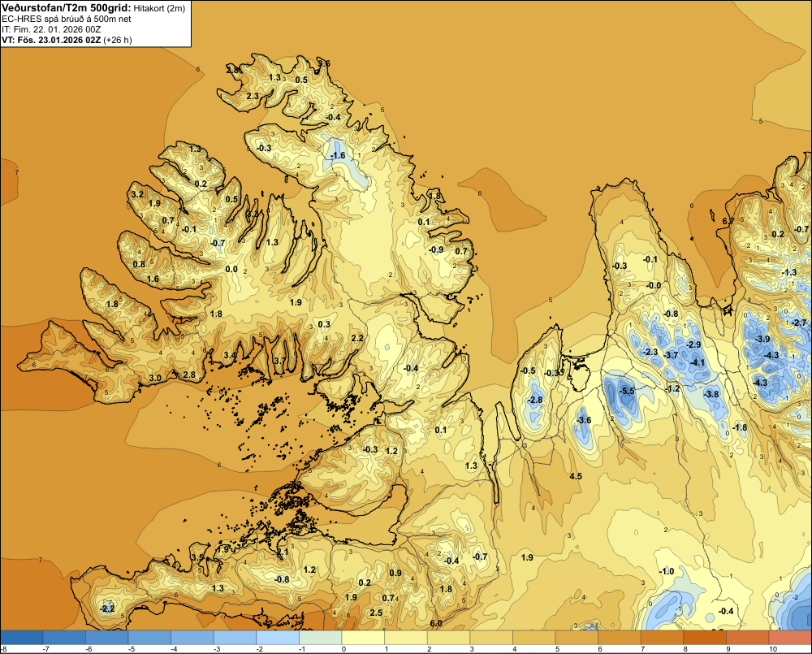Click the -2.3 temperature value
This screenshot has width=812, height=654.
[650, 352]
